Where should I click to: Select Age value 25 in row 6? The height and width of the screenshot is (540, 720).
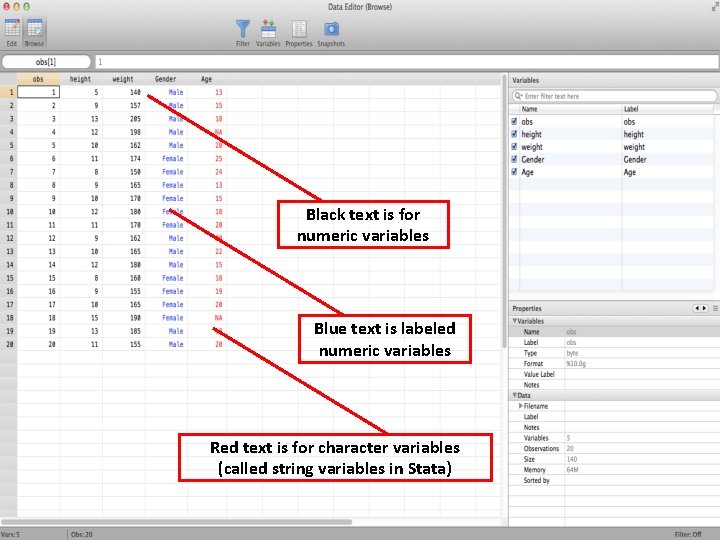tap(207, 158)
